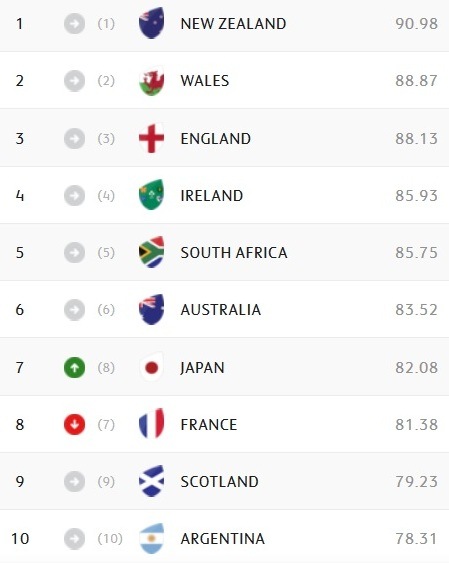Screen dimensions: 449x563
Task: Click England's previous rank (3) label
Action: pyautogui.click(x=106, y=139)
